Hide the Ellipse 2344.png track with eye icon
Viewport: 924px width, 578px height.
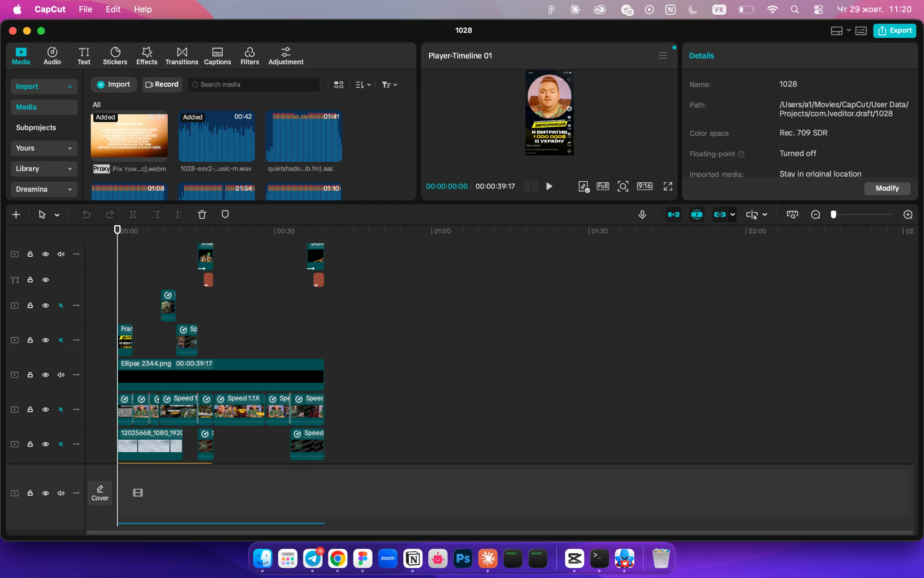pos(45,375)
